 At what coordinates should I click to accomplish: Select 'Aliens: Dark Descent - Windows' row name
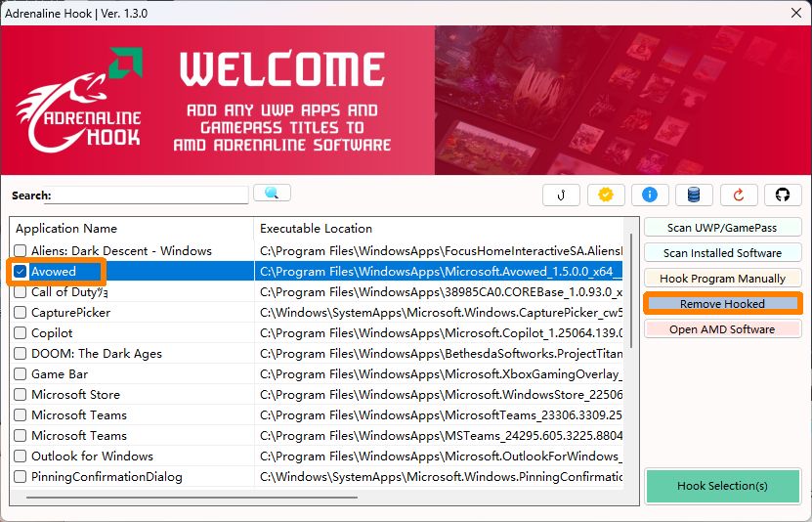[122, 251]
